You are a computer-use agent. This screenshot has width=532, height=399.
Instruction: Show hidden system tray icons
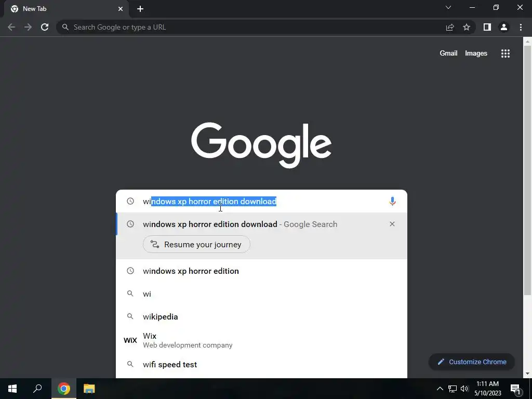440,389
